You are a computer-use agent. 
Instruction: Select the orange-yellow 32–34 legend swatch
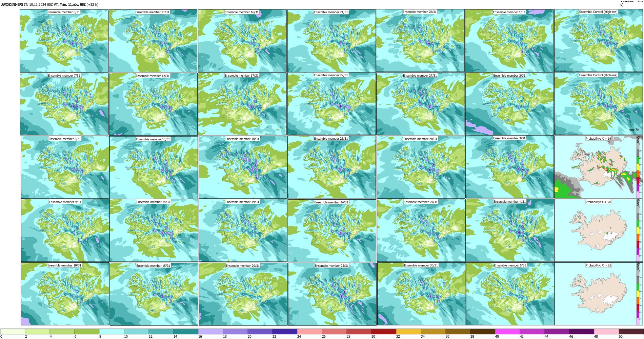pyautogui.click(x=408, y=332)
